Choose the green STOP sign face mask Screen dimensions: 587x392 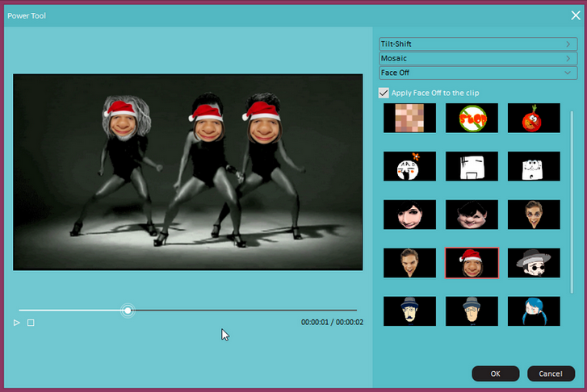click(x=472, y=119)
